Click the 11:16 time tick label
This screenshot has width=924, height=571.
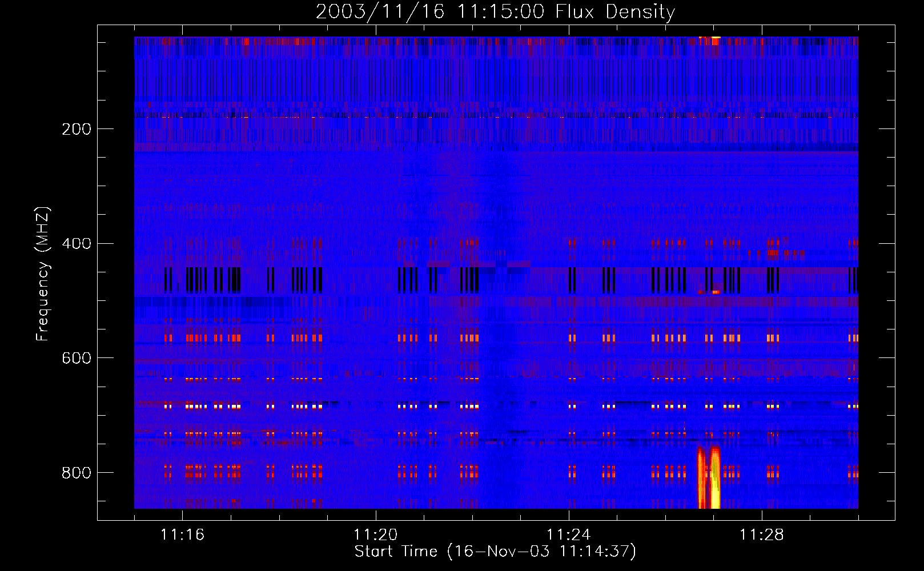point(182,534)
